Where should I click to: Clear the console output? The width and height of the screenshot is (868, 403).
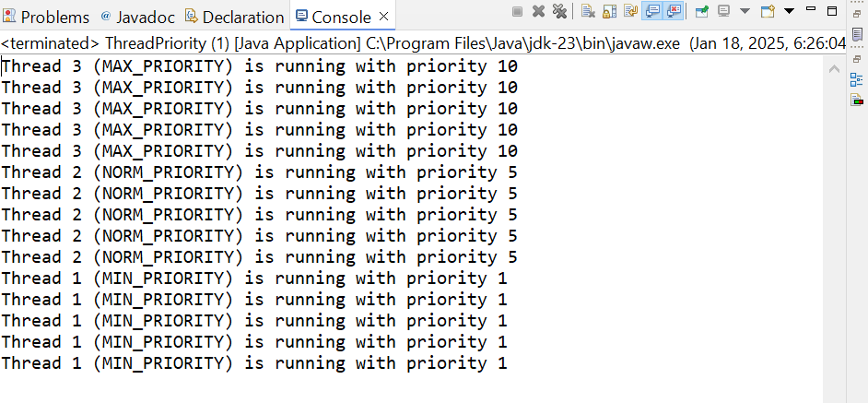tap(588, 11)
